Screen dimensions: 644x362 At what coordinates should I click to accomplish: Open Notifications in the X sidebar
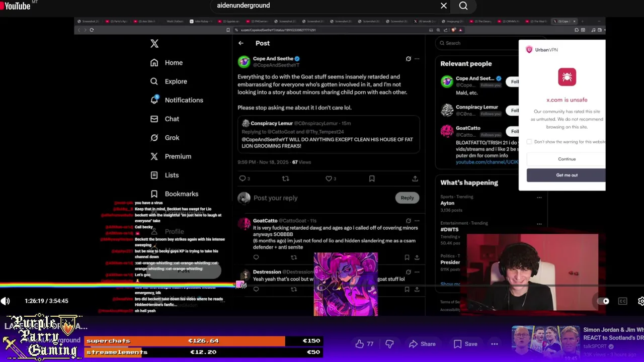[x=177, y=100]
